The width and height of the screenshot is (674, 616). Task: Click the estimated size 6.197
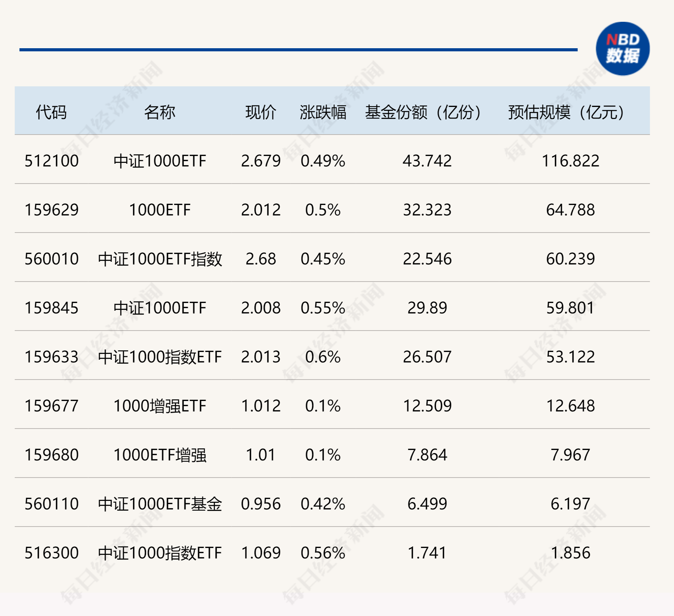tap(570, 504)
